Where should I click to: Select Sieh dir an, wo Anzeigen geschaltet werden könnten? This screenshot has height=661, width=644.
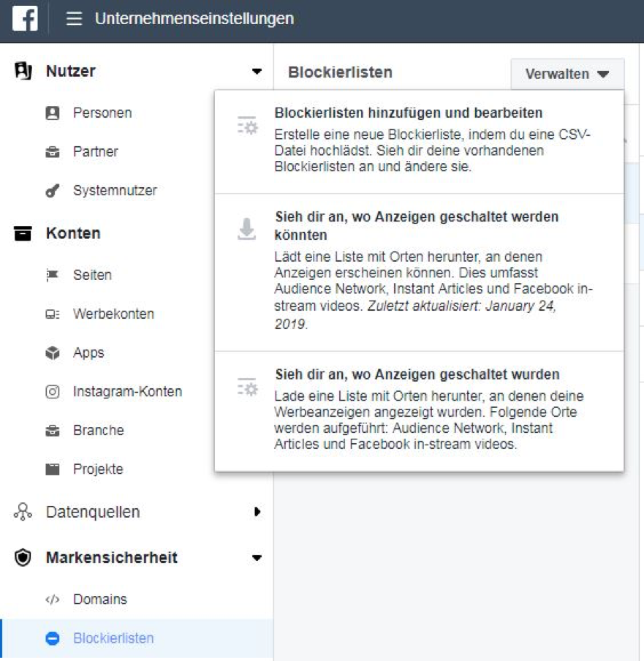[419, 273]
